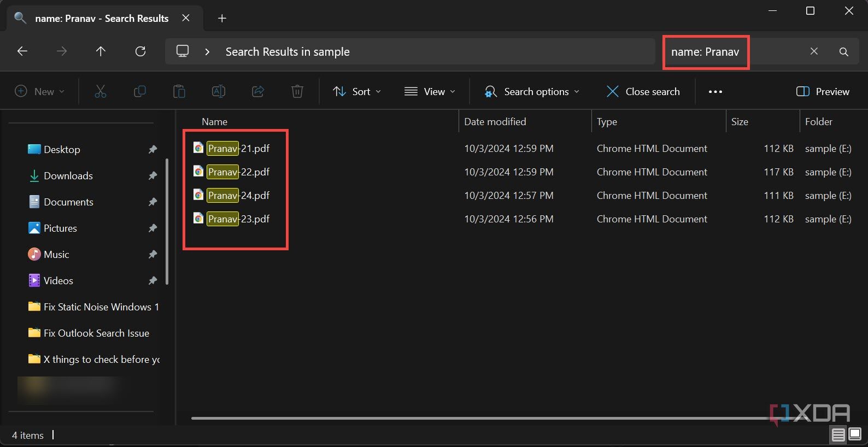
Task: Click the Delete trash icon
Action: pos(297,92)
